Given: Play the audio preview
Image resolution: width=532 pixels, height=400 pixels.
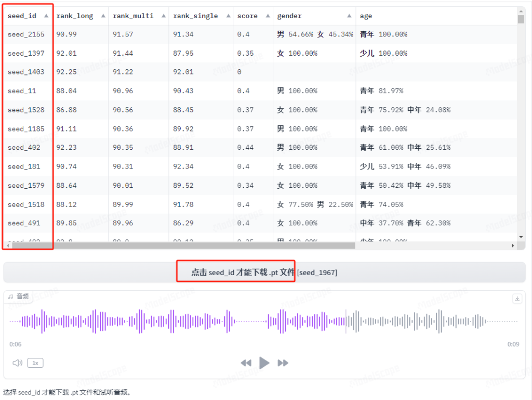Looking at the screenshot, I should point(264,363).
